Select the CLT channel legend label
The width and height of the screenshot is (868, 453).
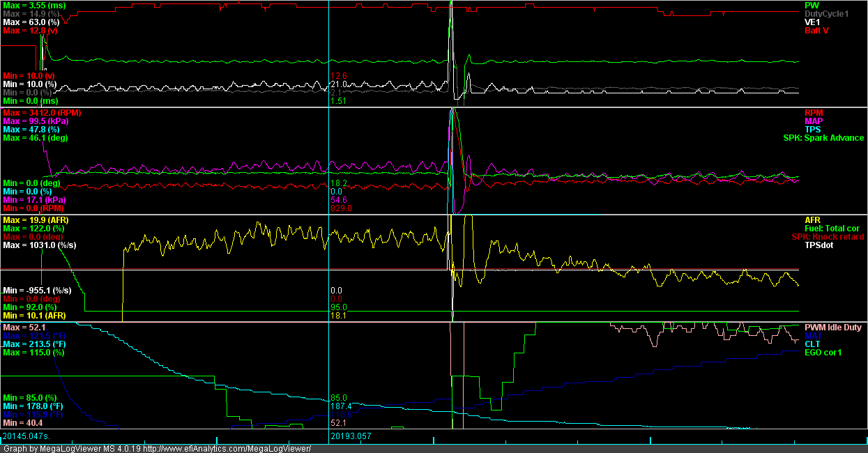coord(813,343)
